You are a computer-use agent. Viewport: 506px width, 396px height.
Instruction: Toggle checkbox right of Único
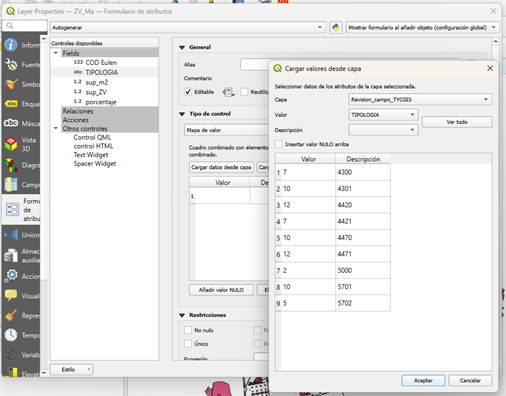tap(257, 344)
